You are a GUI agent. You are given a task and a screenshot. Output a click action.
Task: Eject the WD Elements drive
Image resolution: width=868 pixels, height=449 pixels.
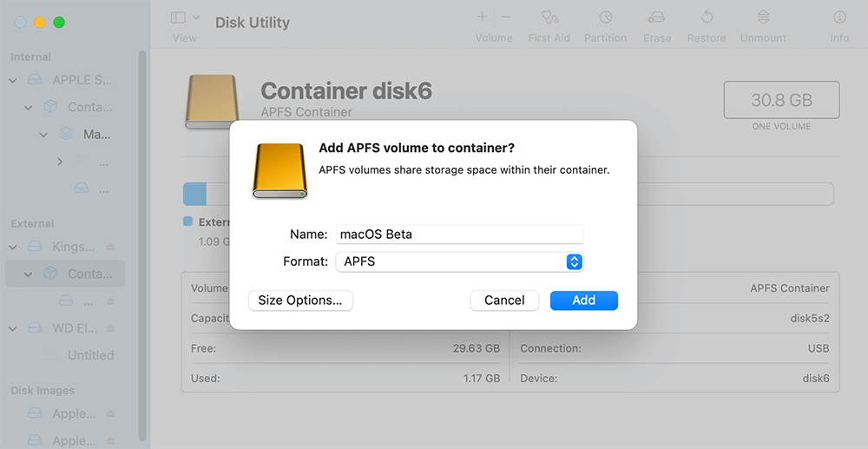click(x=110, y=328)
